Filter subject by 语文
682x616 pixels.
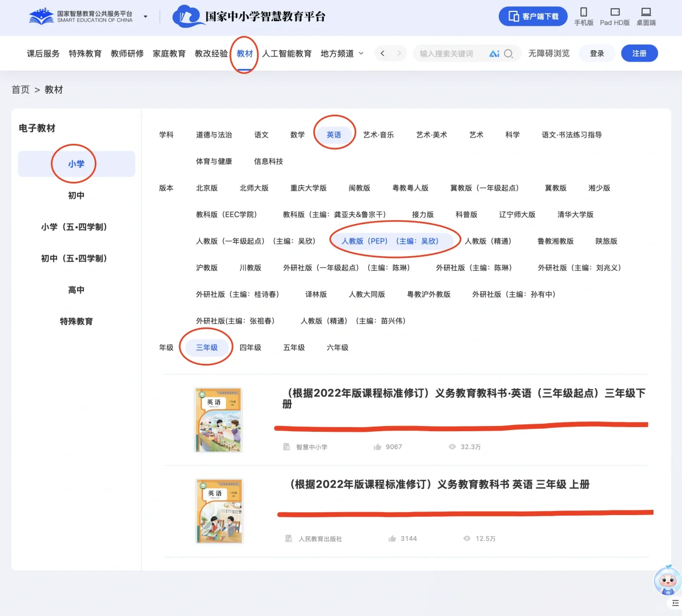click(261, 135)
